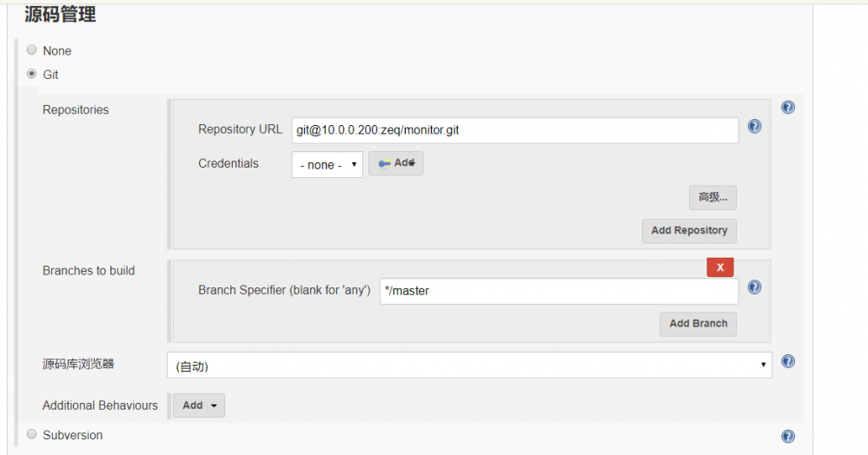Viewport: 868px width, 455px height.
Task: Click the Add Branch button
Action: [x=698, y=324]
